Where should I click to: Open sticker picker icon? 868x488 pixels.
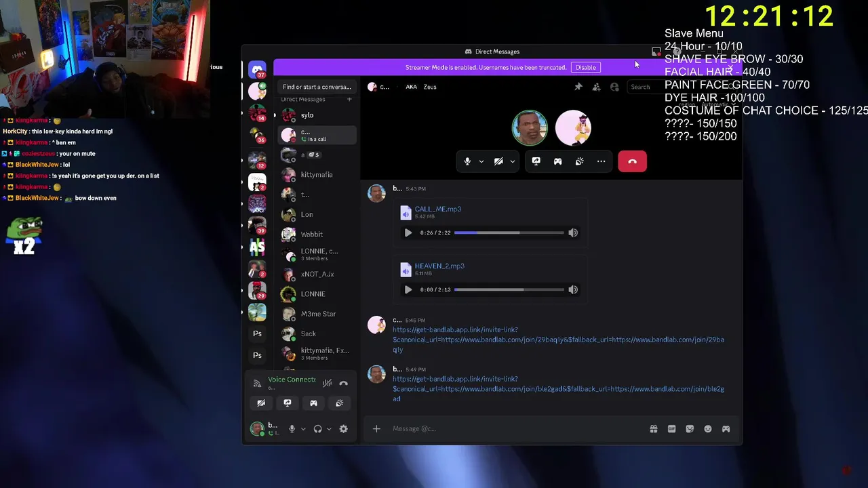(690, 428)
